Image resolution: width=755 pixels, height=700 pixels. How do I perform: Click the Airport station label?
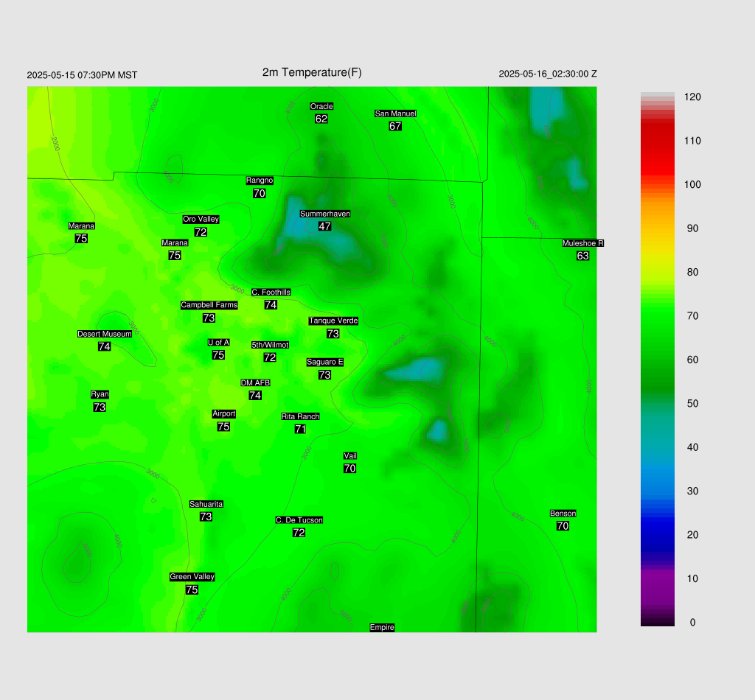[224, 414]
